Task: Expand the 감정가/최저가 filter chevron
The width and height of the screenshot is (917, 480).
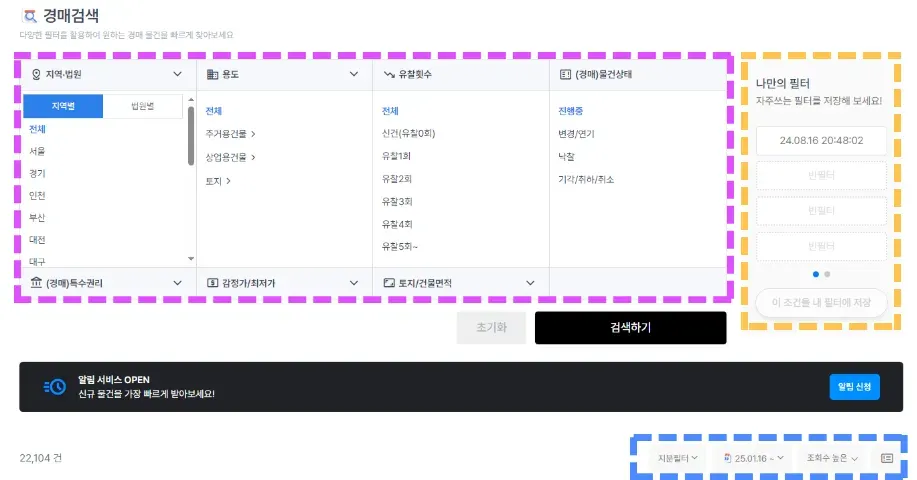Action: (x=354, y=283)
